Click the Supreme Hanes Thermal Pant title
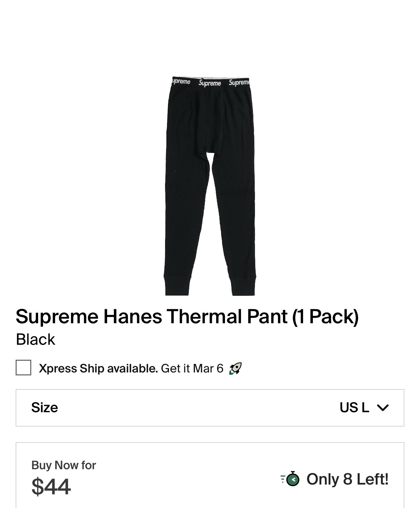Image resolution: width=420 pixels, height=508 pixels. (187, 316)
